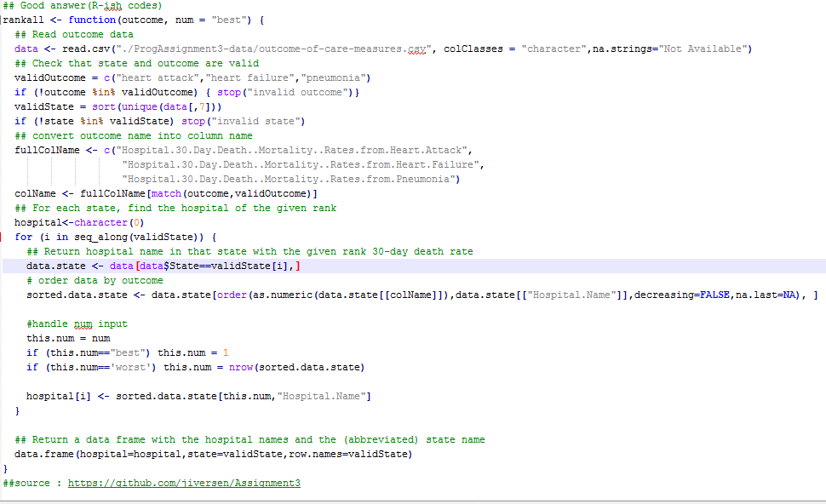Click 'nrow' function call
Viewport: 826px width, 504px height.
tap(241, 368)
